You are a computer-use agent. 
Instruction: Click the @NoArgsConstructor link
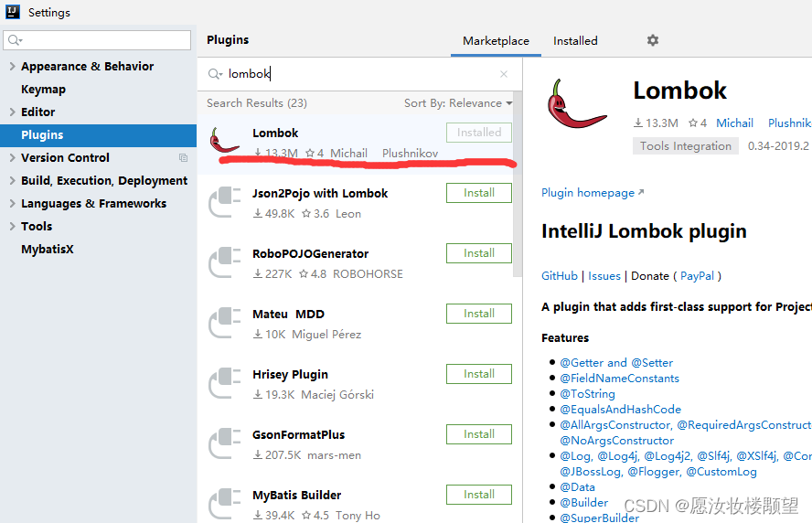[616, 440]
